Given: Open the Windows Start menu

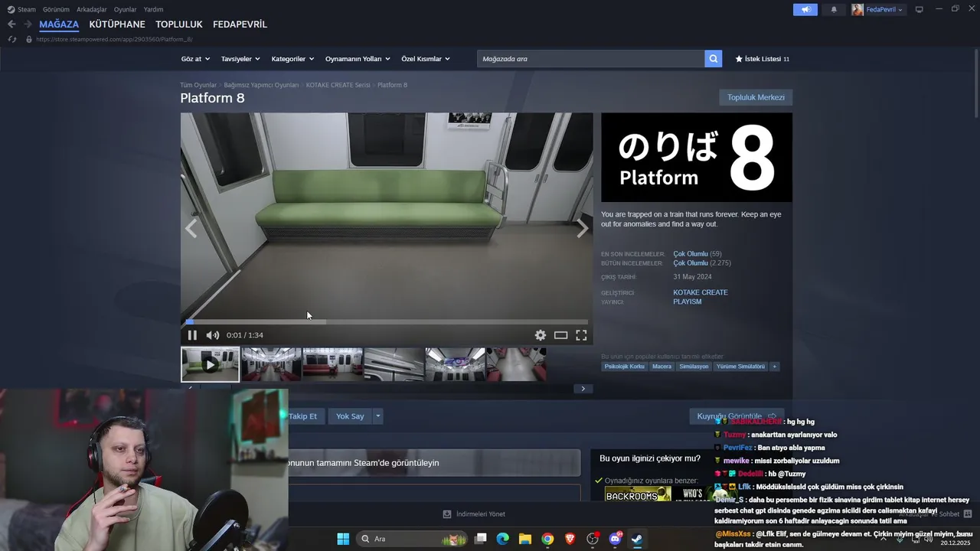Looking at the screenshot, I should click(x=343, y=539).
